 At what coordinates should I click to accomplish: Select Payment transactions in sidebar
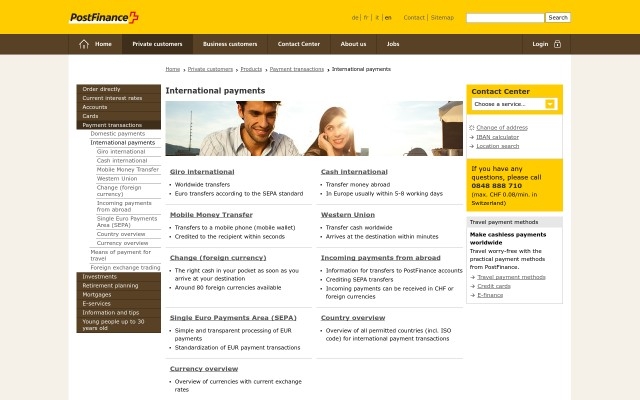tap(118, 125)
